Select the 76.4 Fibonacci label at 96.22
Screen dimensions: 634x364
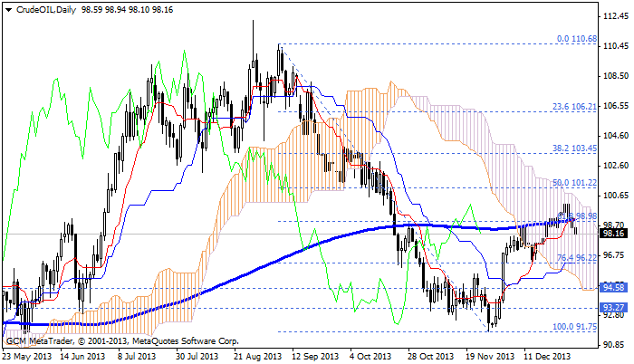click(574, 257)
